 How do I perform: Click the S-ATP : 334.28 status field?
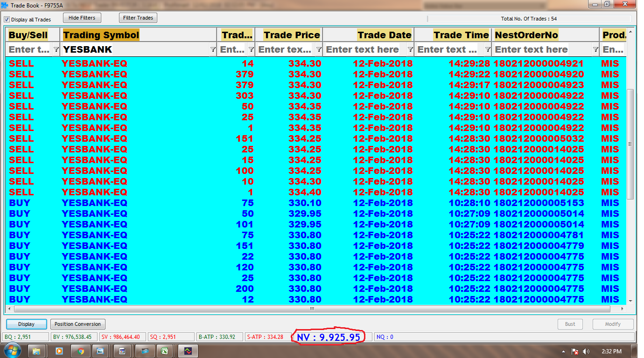pos(267,337)
